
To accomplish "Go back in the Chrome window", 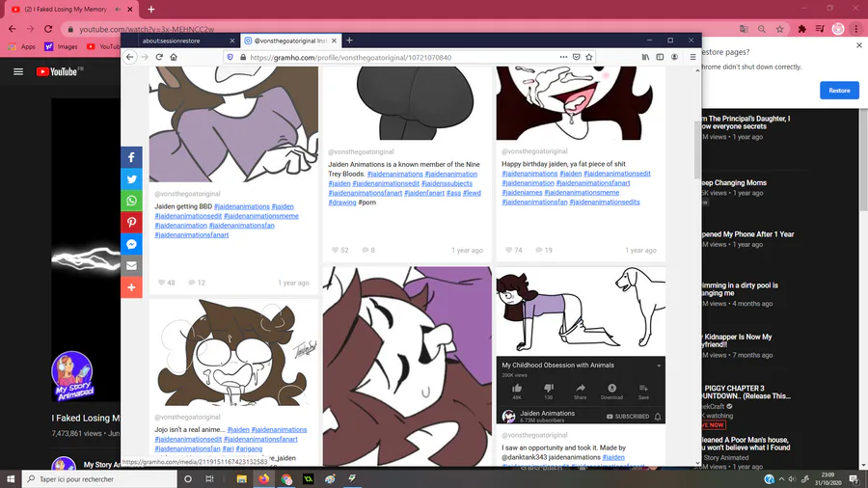I will 13,29.
